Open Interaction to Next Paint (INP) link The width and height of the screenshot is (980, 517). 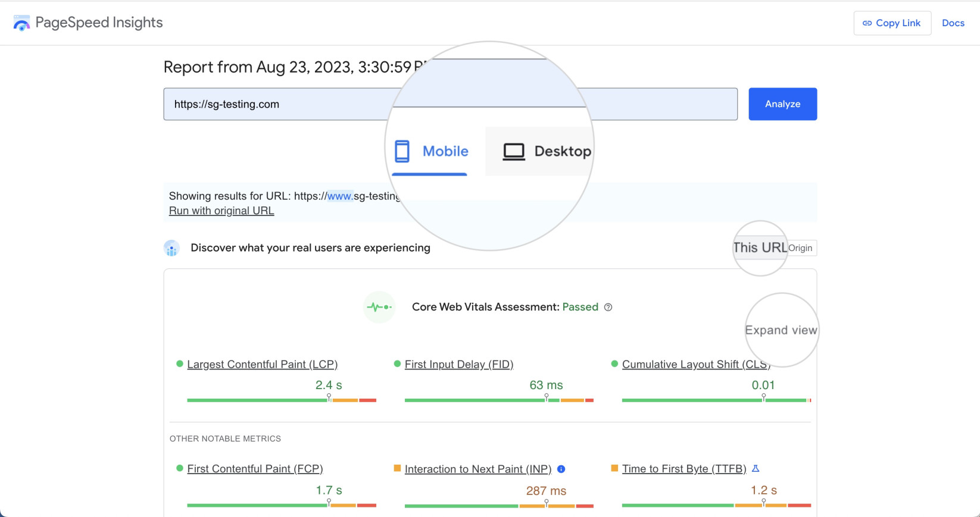click(478, 469)
